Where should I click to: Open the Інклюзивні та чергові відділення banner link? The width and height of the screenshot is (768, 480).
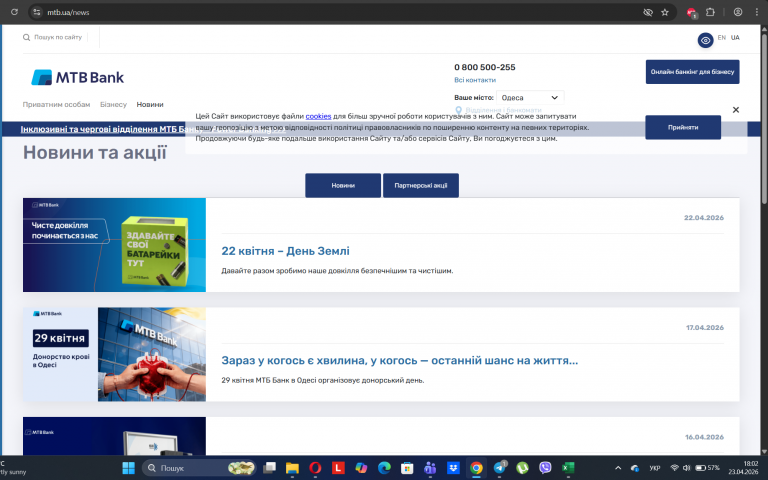pos(153,129)
